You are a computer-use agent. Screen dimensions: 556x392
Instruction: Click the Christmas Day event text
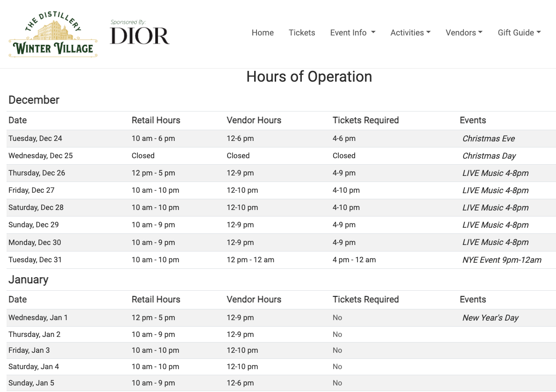pos(489,156)
